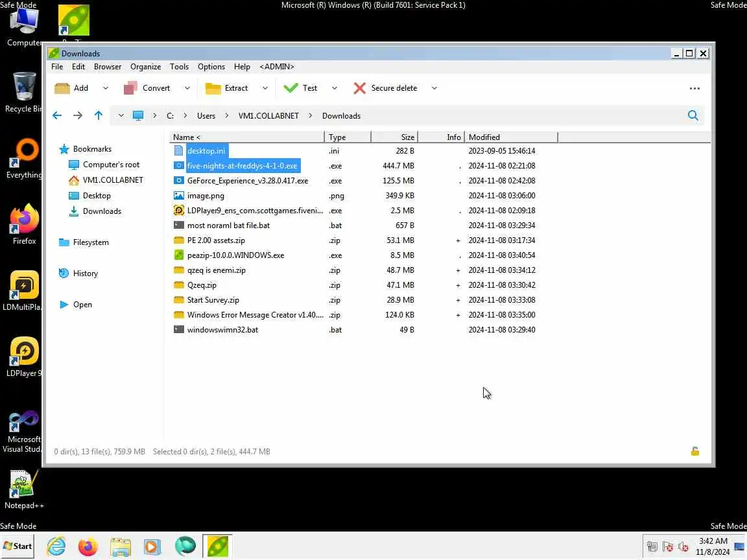Click the computer icon in address bar
The image size is (747, 560).
138,116
